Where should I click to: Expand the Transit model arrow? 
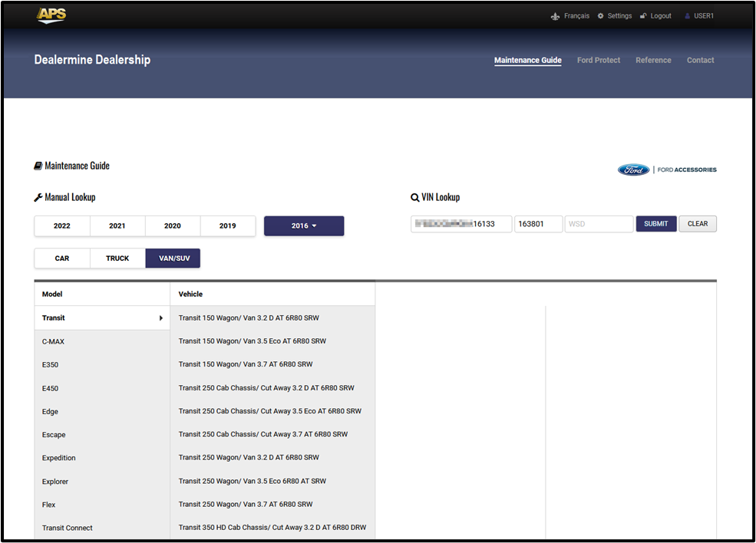[161, 318]
